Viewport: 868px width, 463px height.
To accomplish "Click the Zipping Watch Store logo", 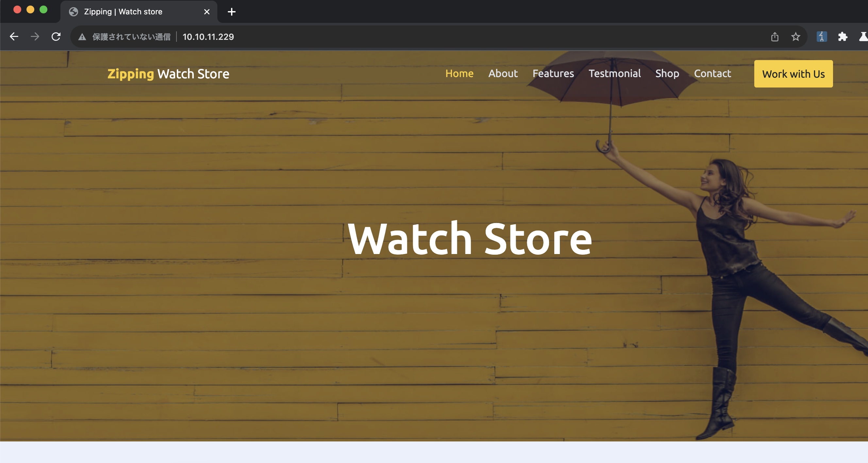I will 168,74.
